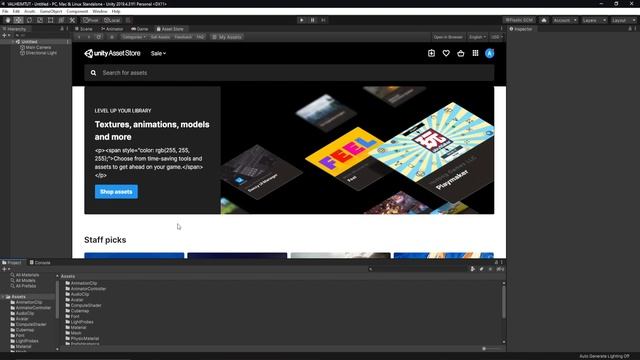The width and height of the screenshot is (640, 360).
Task: Select the Inspector tab
Action: 521,29
